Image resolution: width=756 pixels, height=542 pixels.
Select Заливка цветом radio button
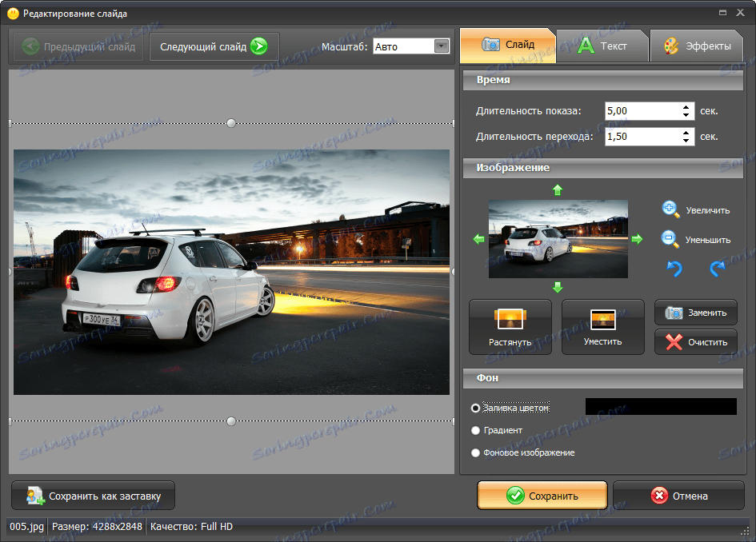click(476, 408)
